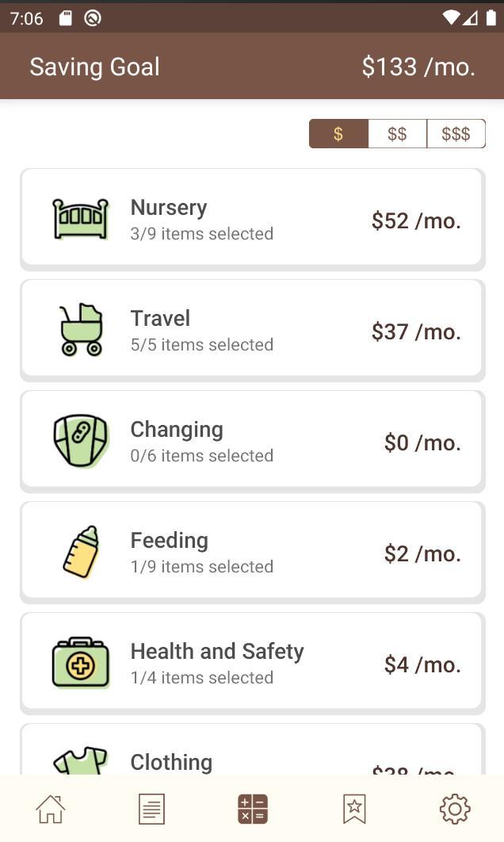Tap the $2 /mo. Feeding amount
This screenshot has width=504, height=842.
[x=422, y=553]
